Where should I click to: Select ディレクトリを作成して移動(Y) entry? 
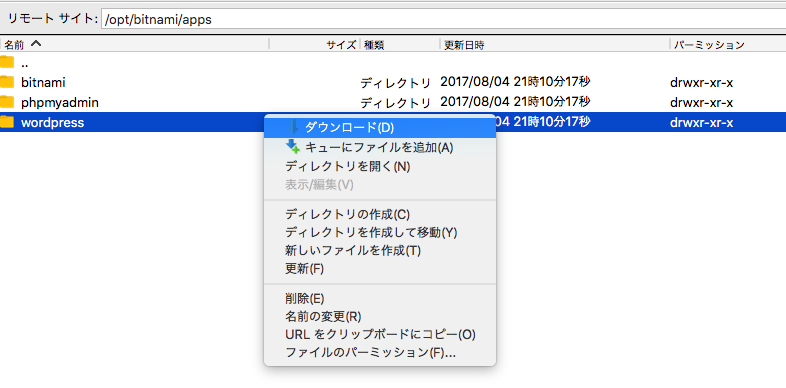379,233
